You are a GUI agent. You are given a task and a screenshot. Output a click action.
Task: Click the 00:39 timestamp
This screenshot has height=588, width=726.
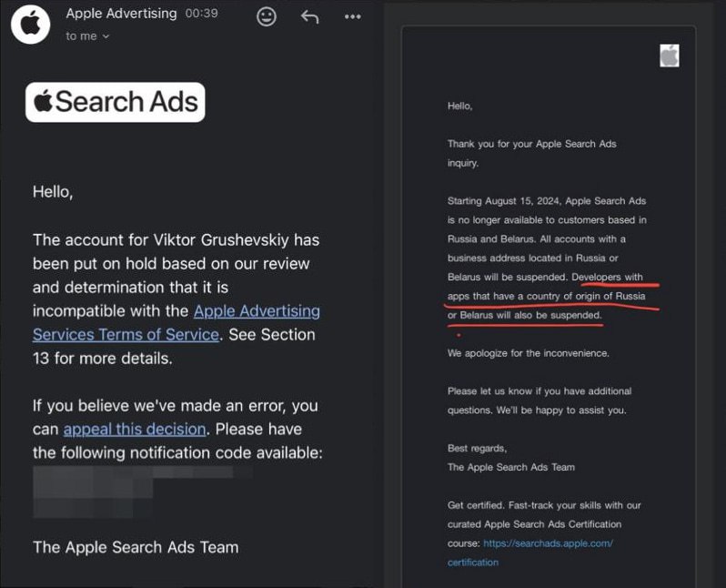(x=201, y=14)
